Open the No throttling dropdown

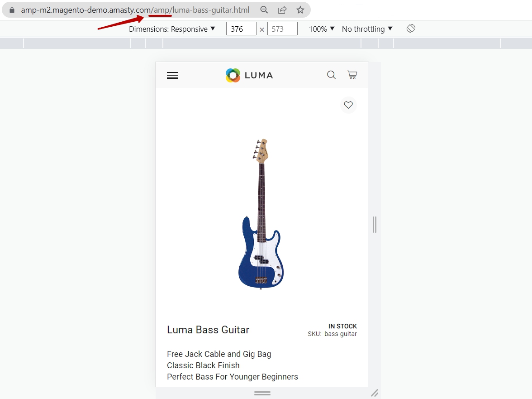(x=367, y=29)
